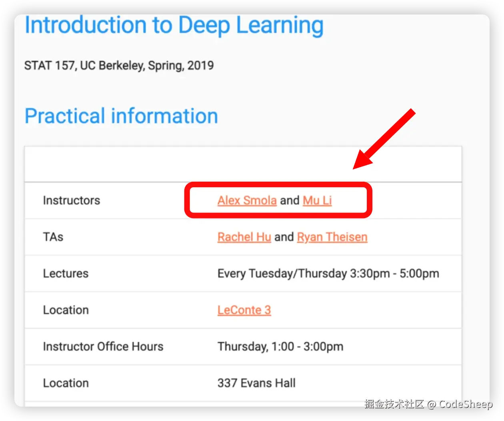Viewport: 504px width, 421px height.
Task: Click the Introduction to Deep Learning heading
Action: (x=174, y=25)
